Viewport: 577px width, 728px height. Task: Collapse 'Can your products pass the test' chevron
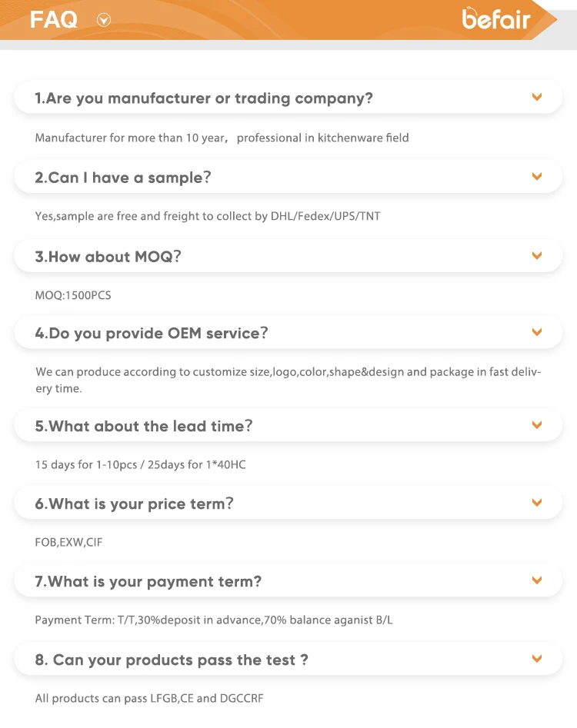tap(537, 659)
